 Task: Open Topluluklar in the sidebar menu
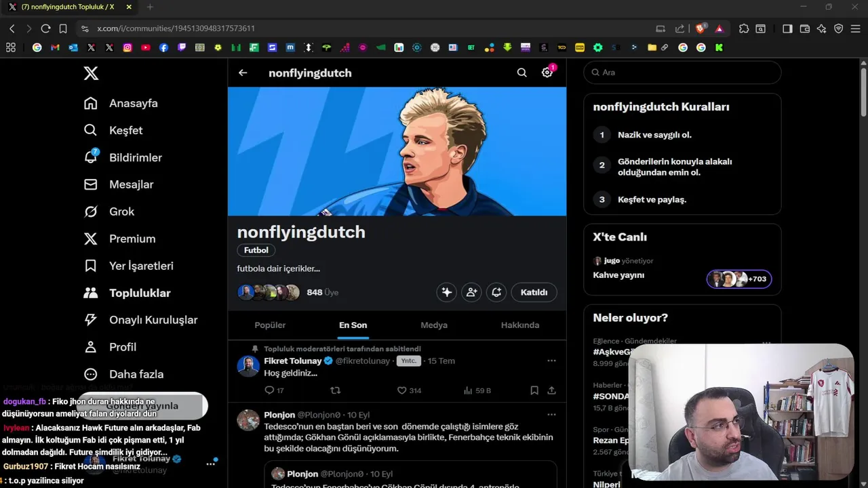pyautogui.click(x=127, y=293)
